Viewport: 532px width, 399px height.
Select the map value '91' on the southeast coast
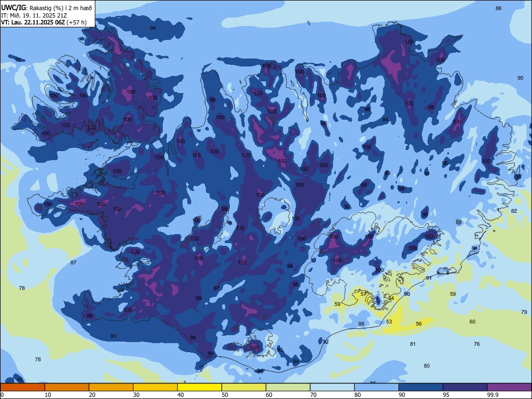429,278
